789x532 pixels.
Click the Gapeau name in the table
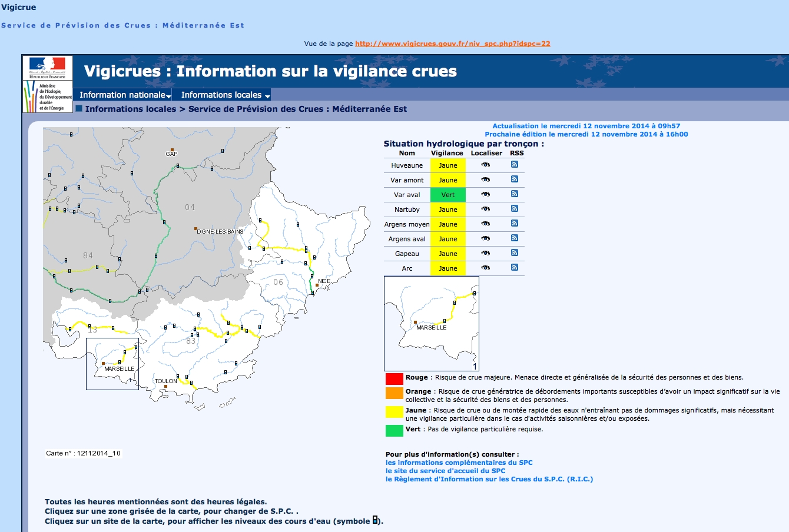[407, 254]
